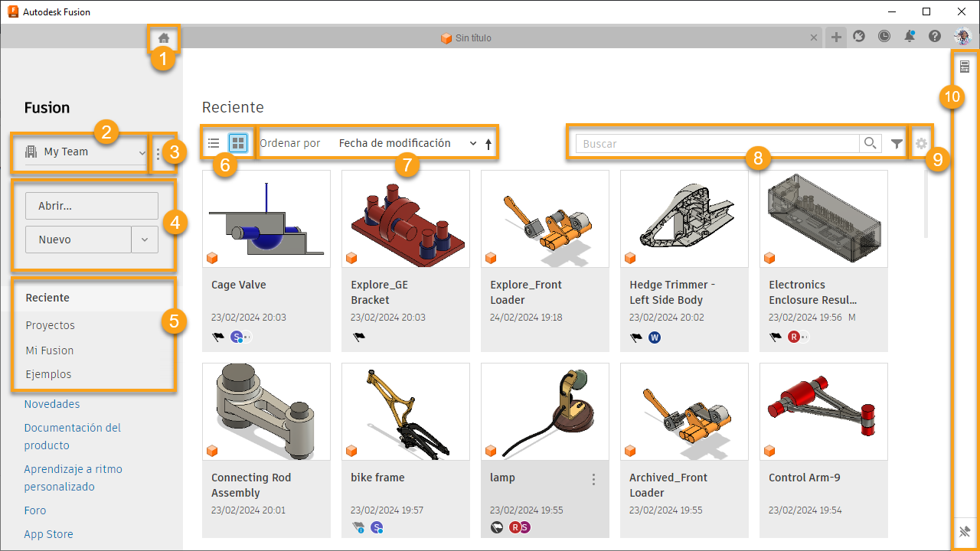
Task: Open the Cage Valve thumbnail
Action: 266,218
